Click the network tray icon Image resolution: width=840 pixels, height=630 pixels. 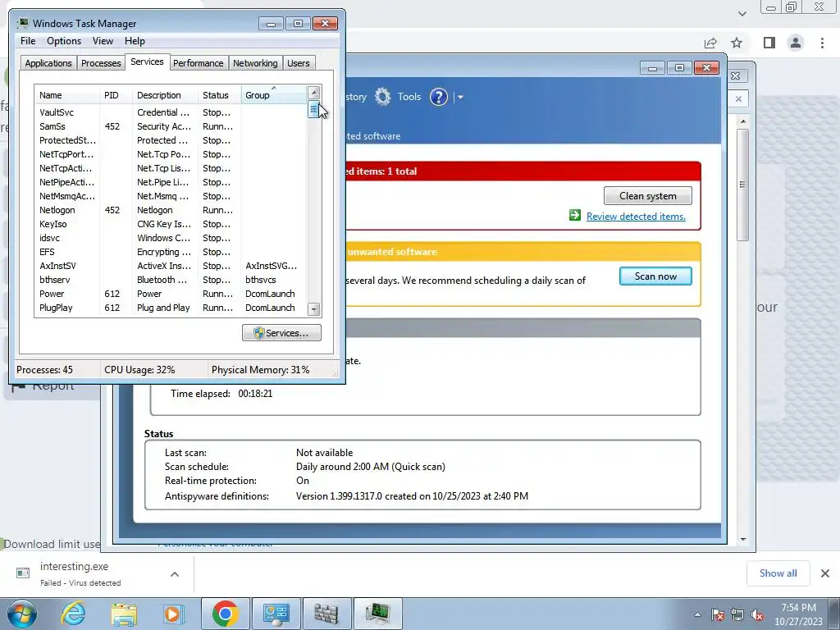click(x=737, y=614)
